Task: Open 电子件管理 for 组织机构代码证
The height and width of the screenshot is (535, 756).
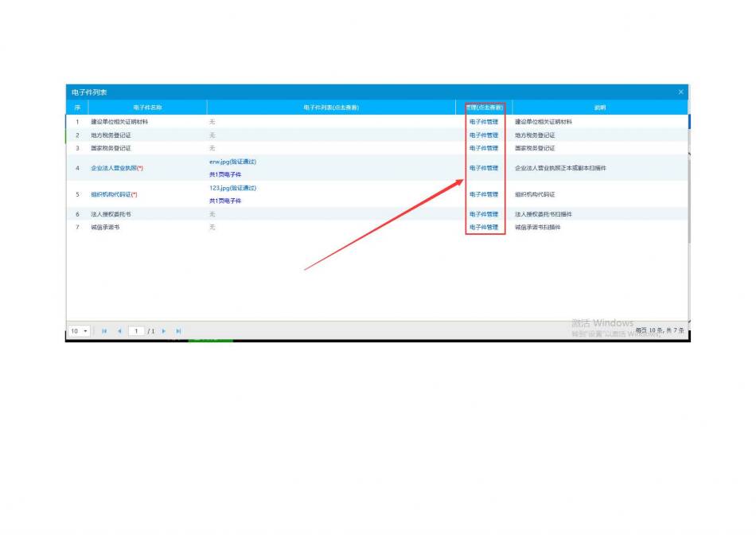Action: tap(484, 194)
